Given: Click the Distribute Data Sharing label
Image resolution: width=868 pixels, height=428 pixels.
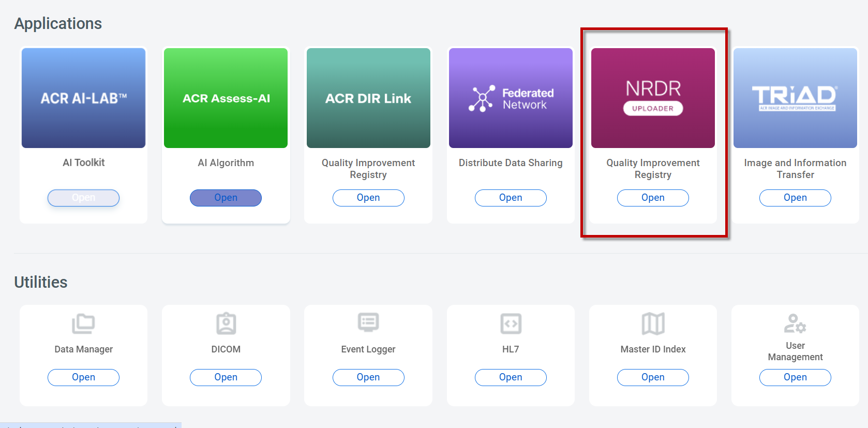Looking at the screenshot, I should [x=511, y=163].
